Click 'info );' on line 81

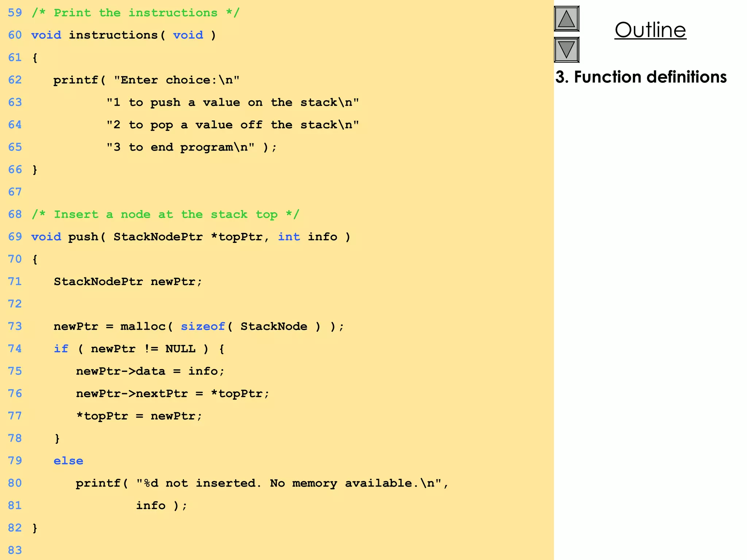point(161,506)
